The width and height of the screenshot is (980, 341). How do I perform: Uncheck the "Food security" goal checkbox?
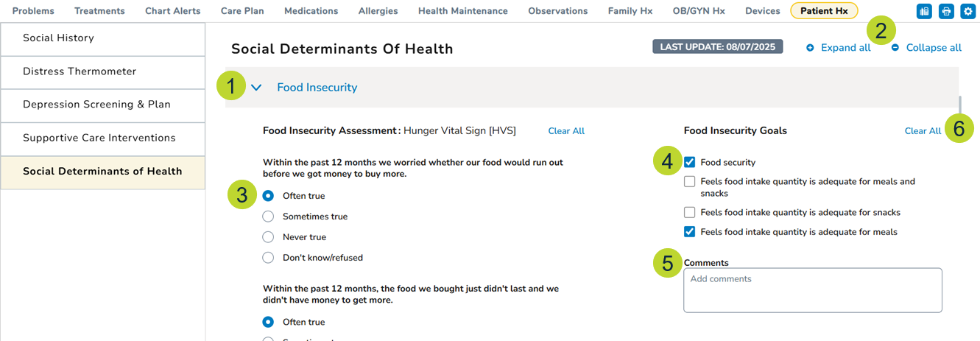690,162
